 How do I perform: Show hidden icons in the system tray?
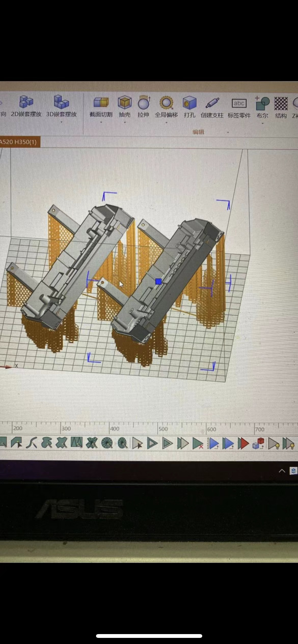pyautogui.click(x=282, y=471)
